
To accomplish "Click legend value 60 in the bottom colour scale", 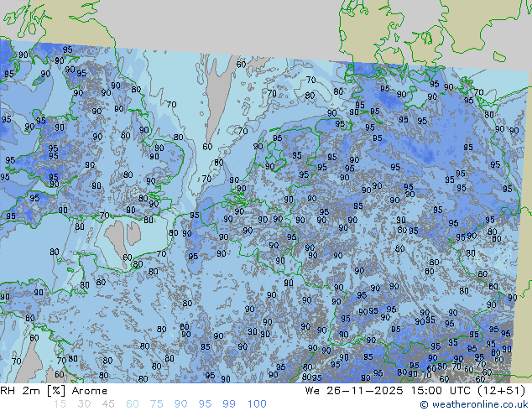I will click(133, 404).
